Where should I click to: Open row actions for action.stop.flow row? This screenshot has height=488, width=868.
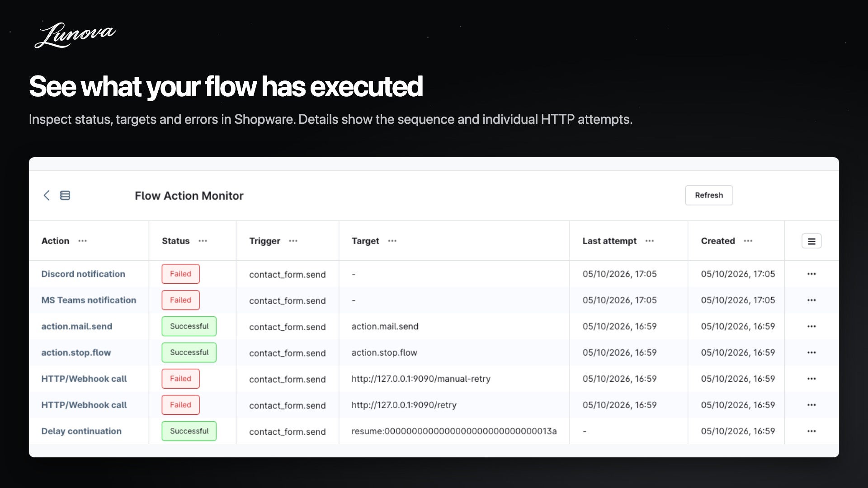pyautogui.click(x=811, y=352)
